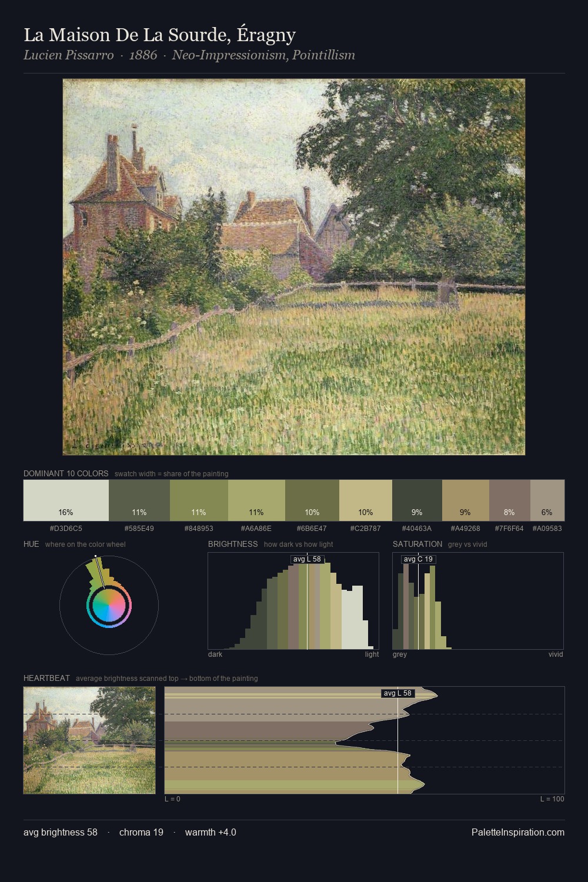This screenshot has width=588, height=882.
Task: Click the DOMINANT 10 COLORS heading
Action: click(66, 473)
